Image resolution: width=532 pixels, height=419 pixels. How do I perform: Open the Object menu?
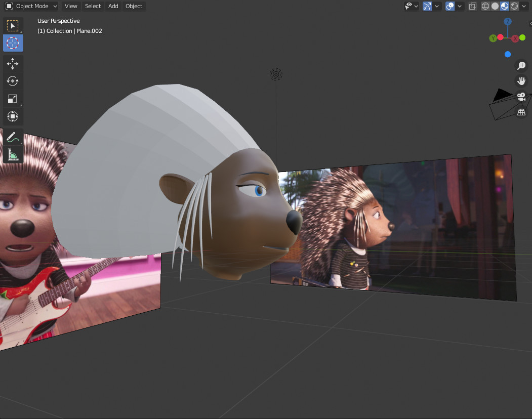click(x=134, y=6)
